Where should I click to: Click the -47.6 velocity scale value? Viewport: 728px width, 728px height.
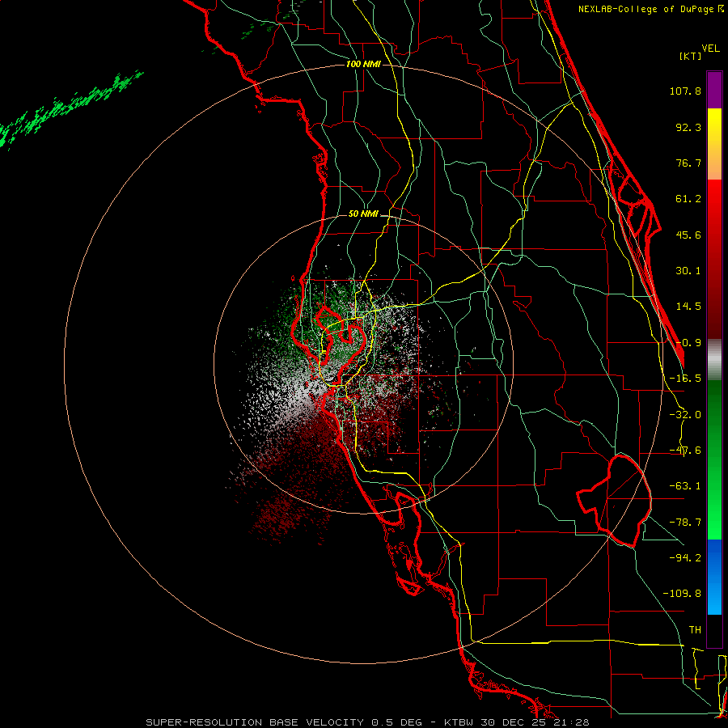[x=685, y=451]
